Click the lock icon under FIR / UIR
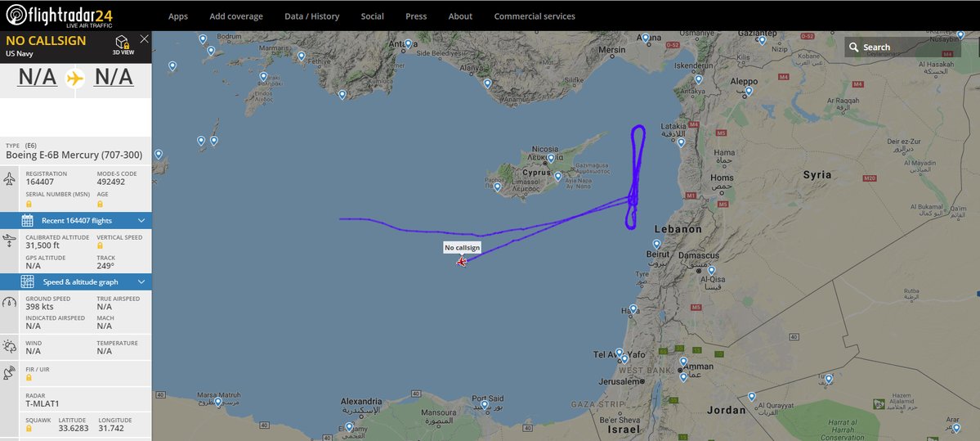980x441 pixels. pyautogui.click(x=29, y=378)
